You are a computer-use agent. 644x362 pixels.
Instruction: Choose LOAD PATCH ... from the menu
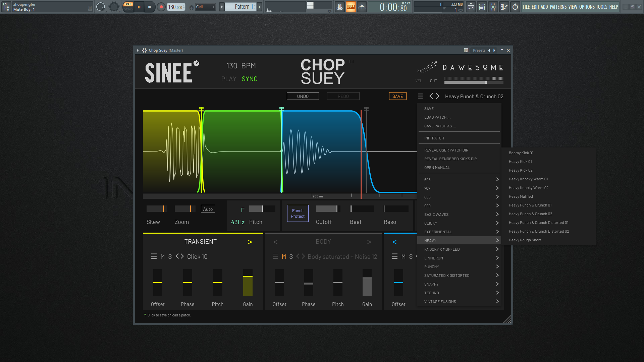(459, 117)
